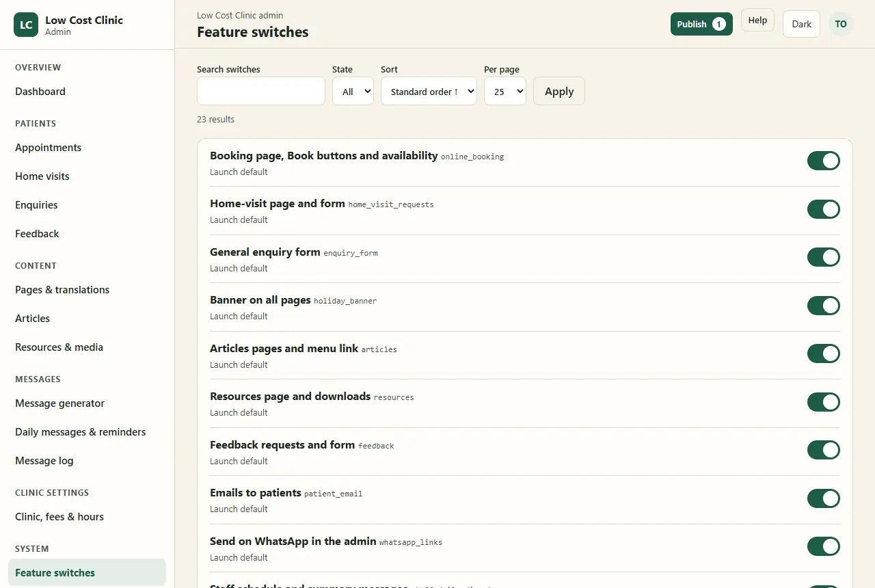Toggle the Resources page and downloads switch
The image size is (875, 588).
[x=824, y=402]
